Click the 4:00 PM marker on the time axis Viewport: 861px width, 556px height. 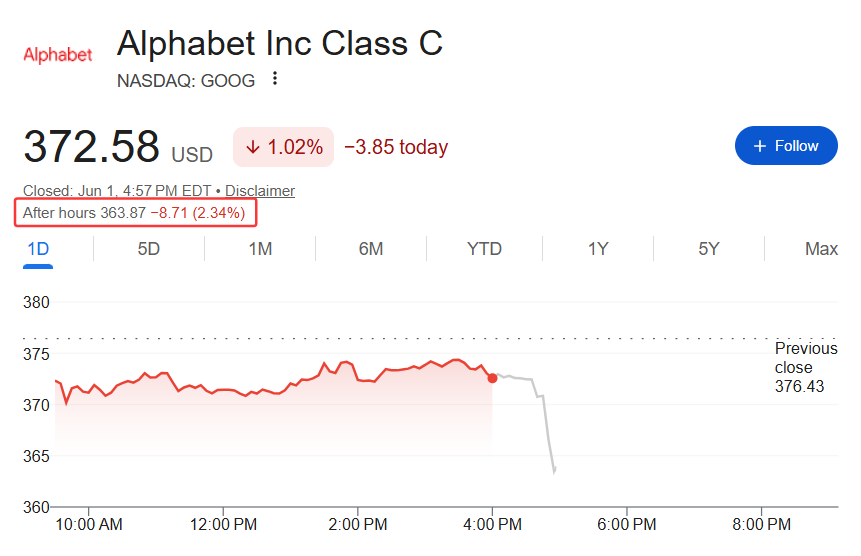[x=492, y=524]
